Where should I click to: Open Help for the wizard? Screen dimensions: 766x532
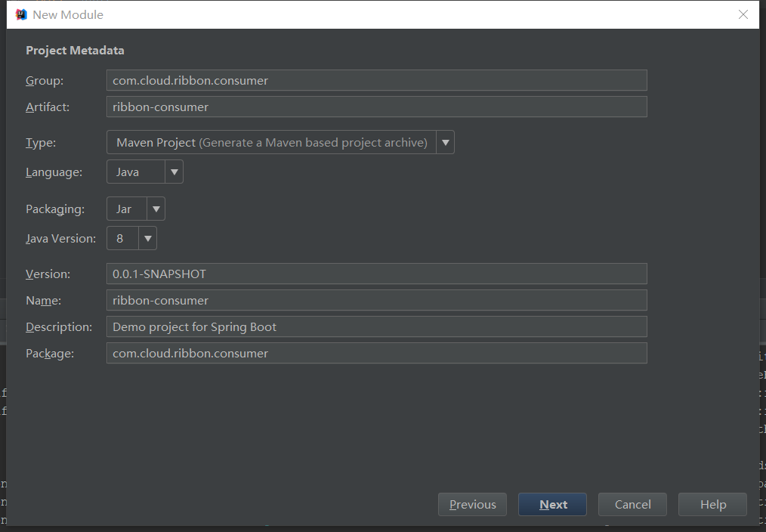pos(713,504)
